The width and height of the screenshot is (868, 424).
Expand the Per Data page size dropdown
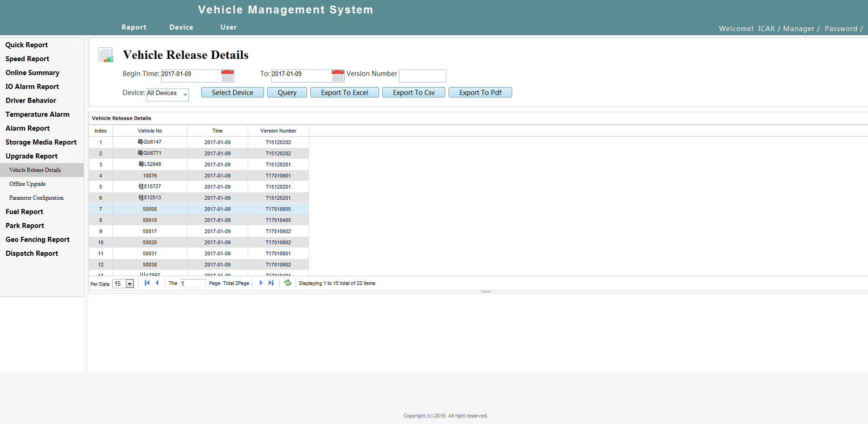(x=130, y=284)
